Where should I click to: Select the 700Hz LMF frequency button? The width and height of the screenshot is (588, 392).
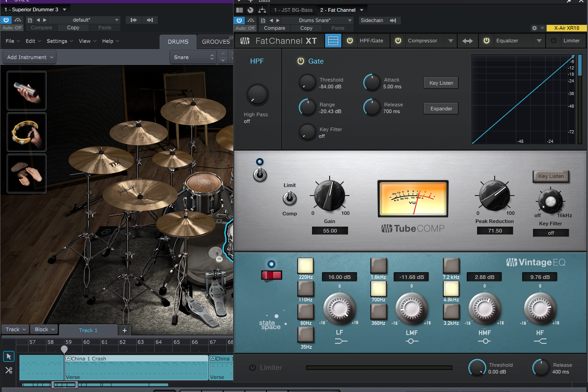(x=378, y=288)
